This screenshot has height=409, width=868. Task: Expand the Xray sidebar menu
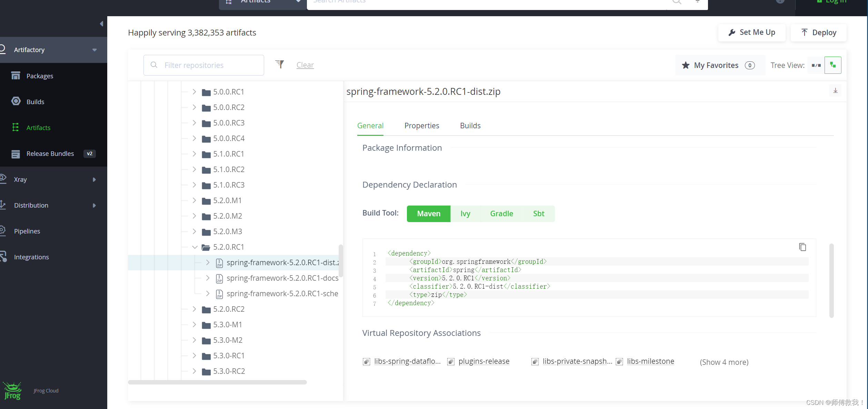coord(94,179)
